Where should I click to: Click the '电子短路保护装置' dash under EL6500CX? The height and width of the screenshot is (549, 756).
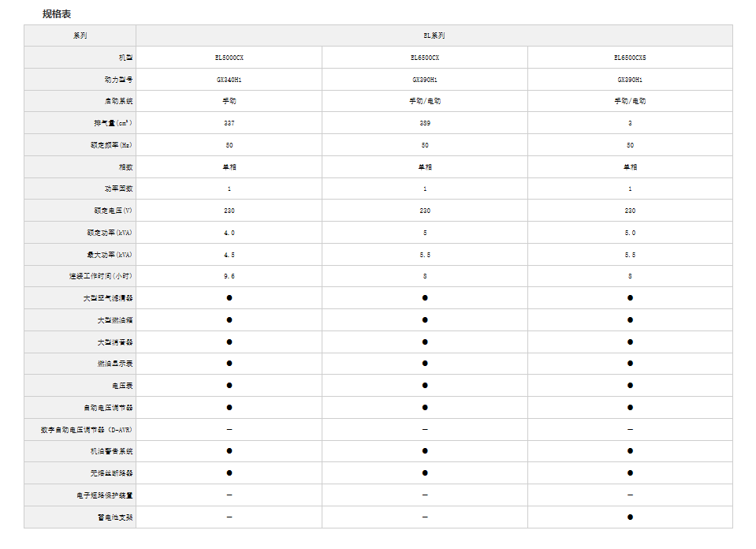pos(425,495)
